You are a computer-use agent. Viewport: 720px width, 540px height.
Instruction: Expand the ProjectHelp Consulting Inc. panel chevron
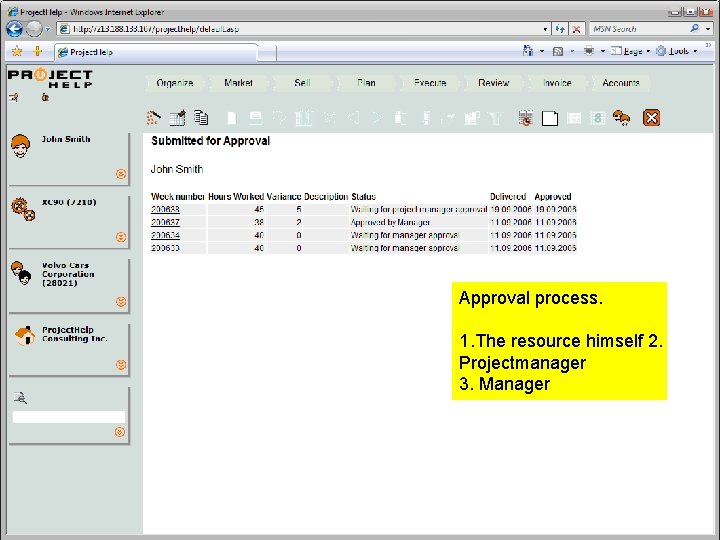(x=121, y=365)
